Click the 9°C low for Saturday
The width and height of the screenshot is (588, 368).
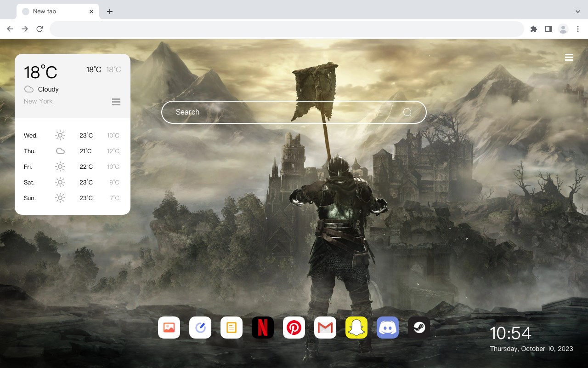coord(114,182)
